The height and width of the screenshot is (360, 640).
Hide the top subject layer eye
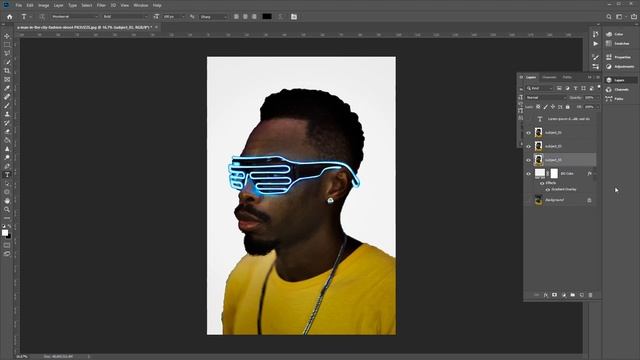click(529, 133)
